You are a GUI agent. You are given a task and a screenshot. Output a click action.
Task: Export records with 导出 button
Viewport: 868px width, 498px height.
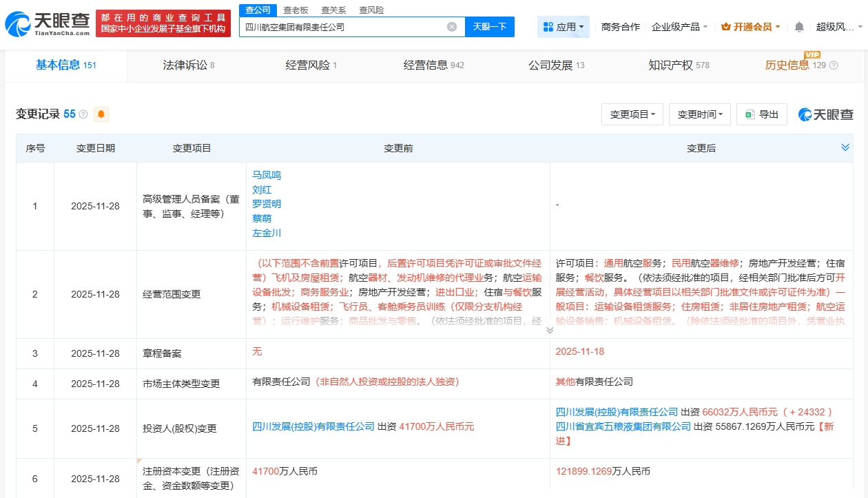coord(761,114)
